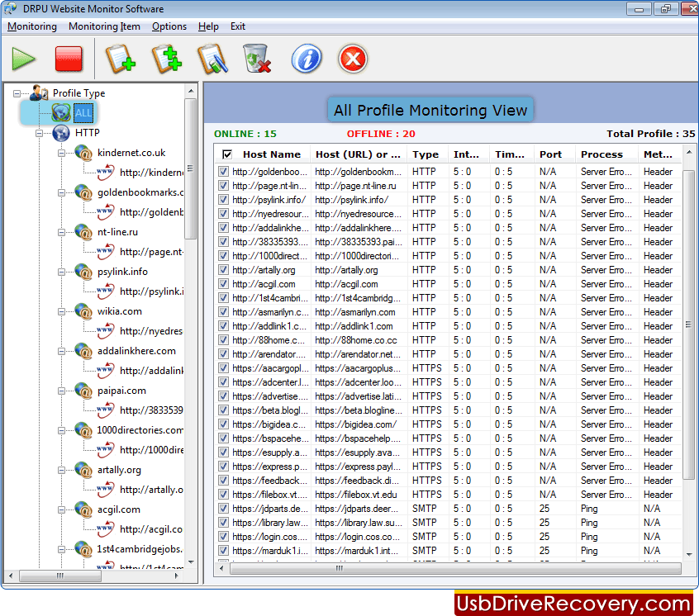This screenshot has height=616, width=699.
Task: Select the http://88home.c... table row
Action: (449, 340)
